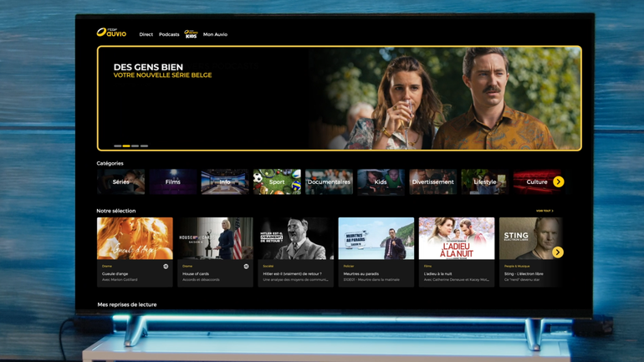Open the Direct menu item
Screen dimensions: 644x362
point(146,34)
